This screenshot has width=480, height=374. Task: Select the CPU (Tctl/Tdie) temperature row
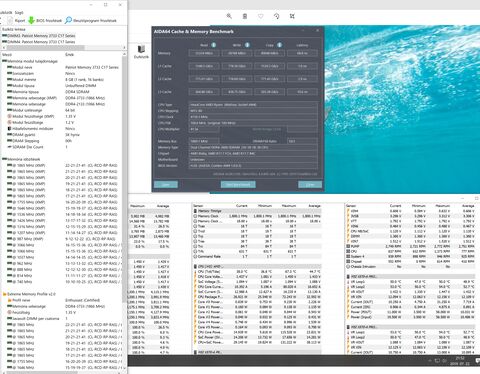point(257,272)
